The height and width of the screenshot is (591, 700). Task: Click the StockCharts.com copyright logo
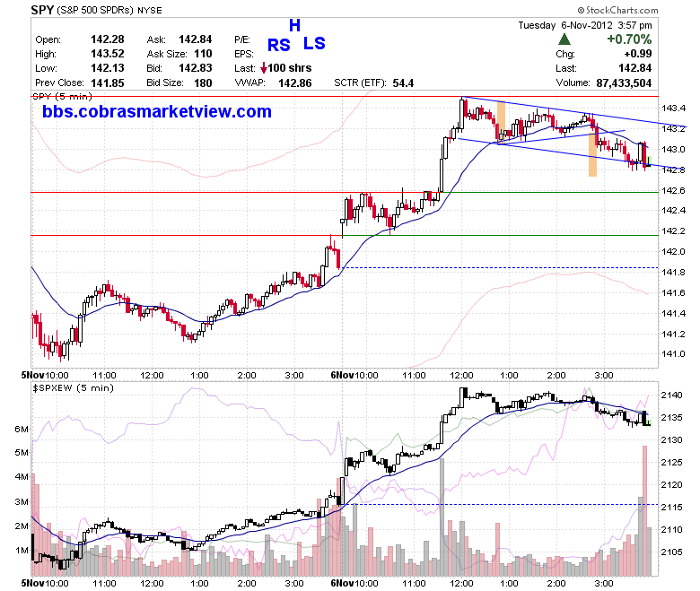coord(617,10)
